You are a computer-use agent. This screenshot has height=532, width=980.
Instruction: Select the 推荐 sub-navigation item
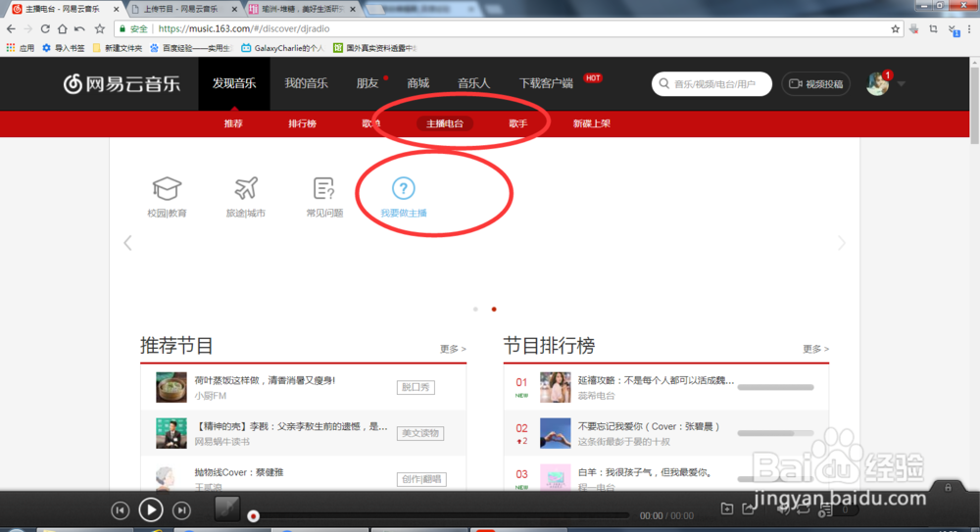(233, 123)
